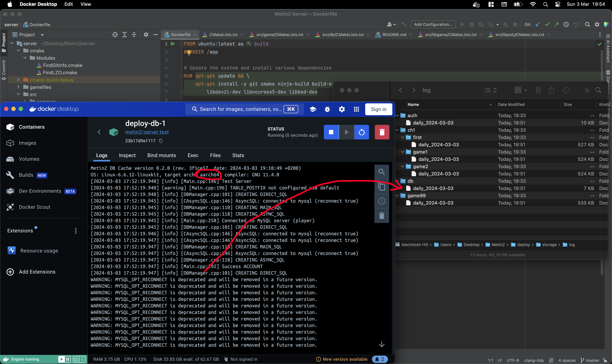Open Edit menu in menu bar
612x364 pixels.
68,4
